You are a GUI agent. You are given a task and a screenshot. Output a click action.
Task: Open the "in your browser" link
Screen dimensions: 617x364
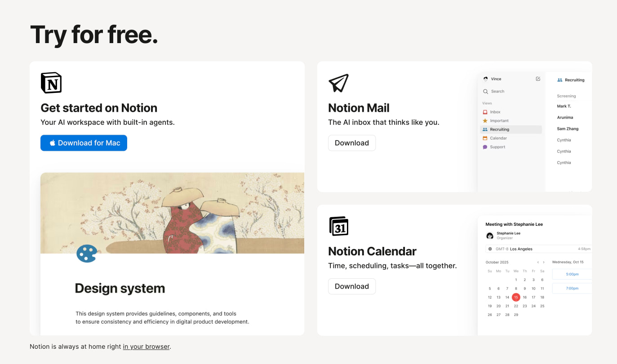(x=146, y=346)
